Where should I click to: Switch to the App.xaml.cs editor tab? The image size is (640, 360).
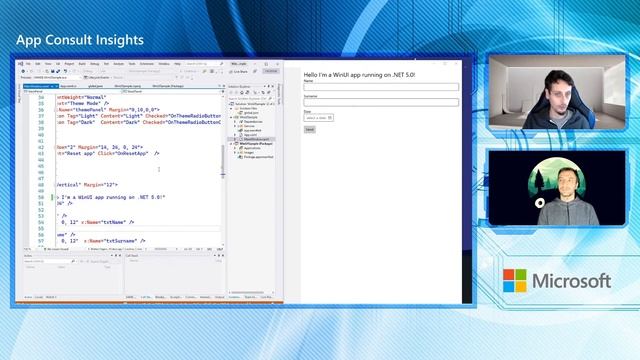[x=68, y=86]
